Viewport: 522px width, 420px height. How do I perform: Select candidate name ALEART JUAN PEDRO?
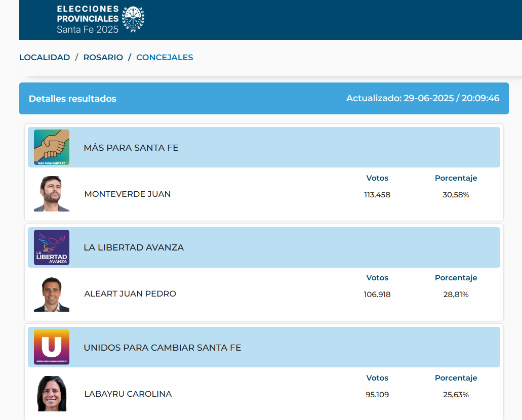[x=130, y=294]
